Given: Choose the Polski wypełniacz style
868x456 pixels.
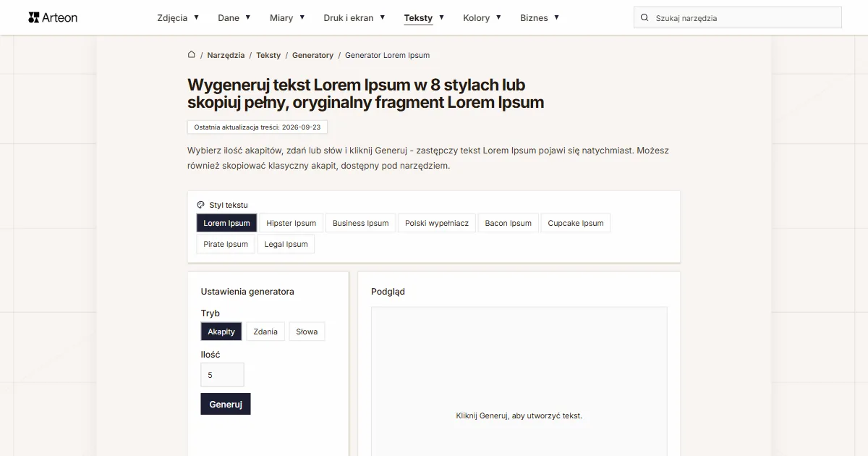Looking at the screenshot, I should click(x=437, y=223).
